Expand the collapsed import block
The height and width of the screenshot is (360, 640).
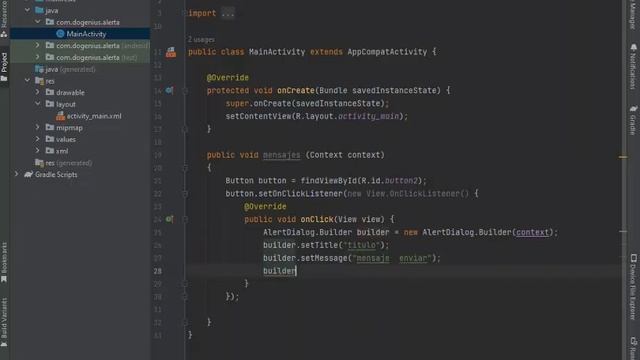[228, 13]
